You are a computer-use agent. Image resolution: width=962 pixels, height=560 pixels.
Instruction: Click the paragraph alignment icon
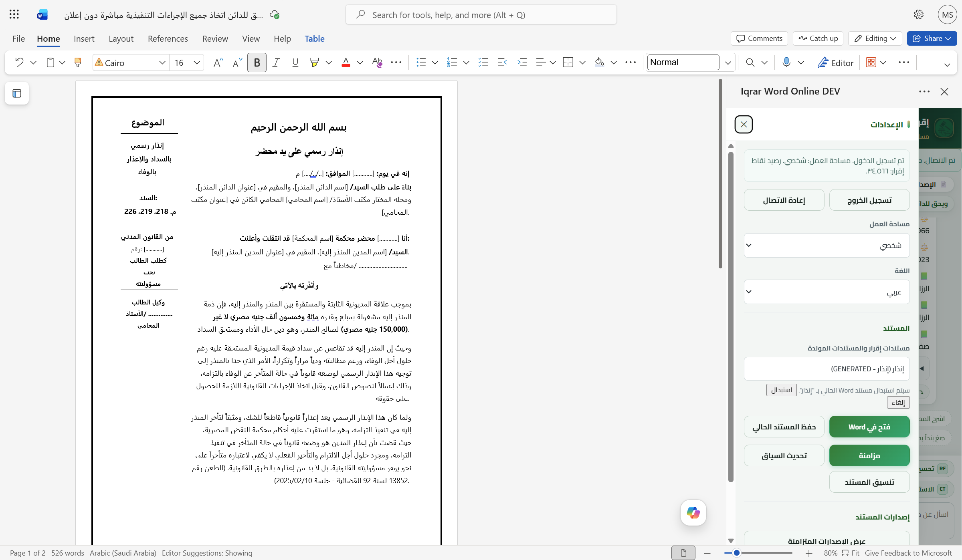point(541,62)
